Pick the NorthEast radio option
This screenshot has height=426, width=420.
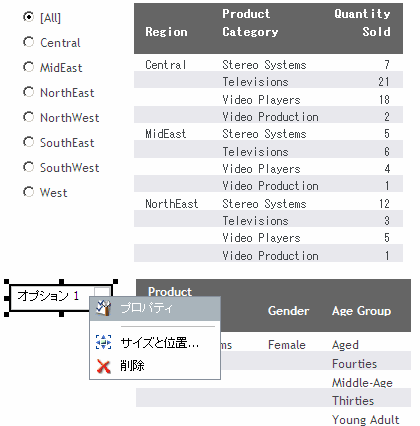[x=29, y=92]
